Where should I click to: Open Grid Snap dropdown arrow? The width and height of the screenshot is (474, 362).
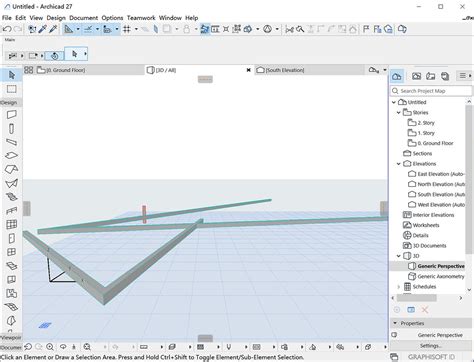pos(136,29)
